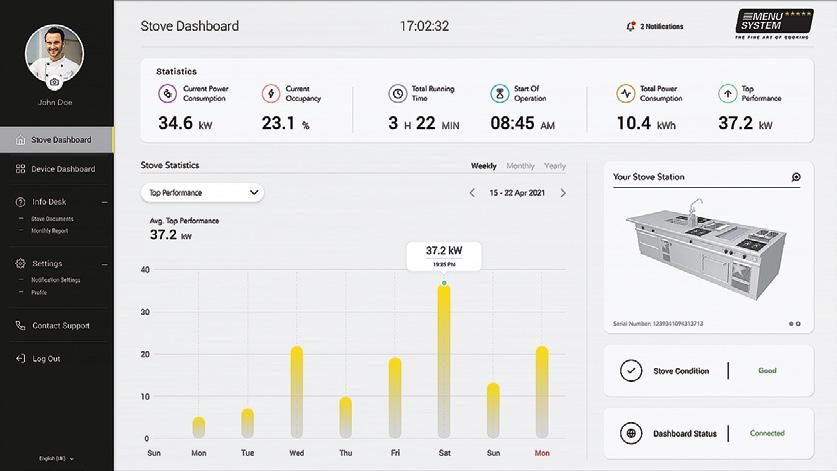
Task: Open Info Desk section
Action: coord(49,202)
